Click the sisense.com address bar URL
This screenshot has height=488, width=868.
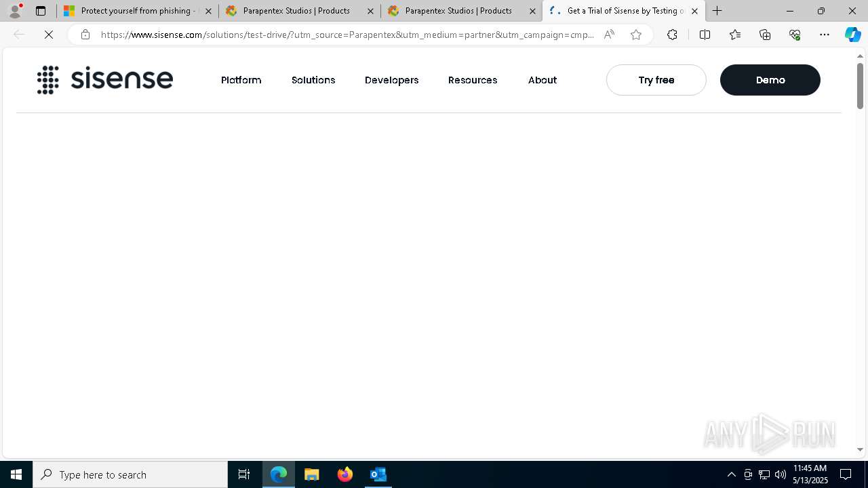347,35
